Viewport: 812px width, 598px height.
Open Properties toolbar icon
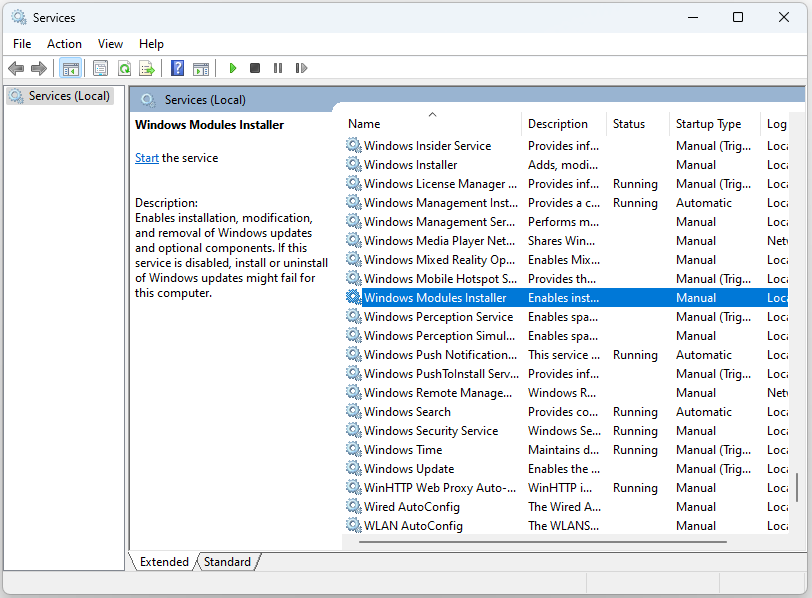point(100,68)
